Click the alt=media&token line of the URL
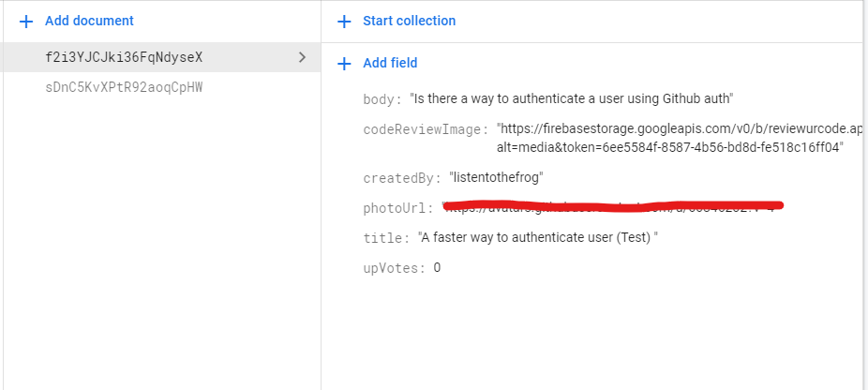Image resolution: width=868 pixels, height=390 pixels. click(x=670, y=147)
